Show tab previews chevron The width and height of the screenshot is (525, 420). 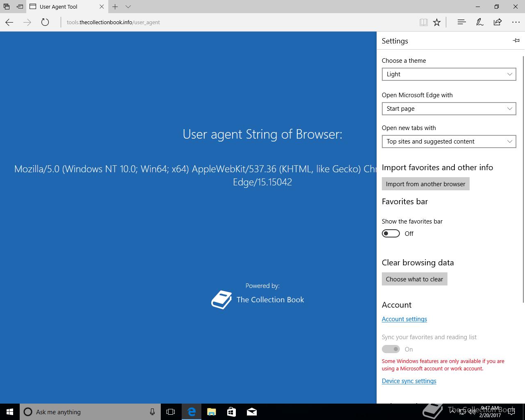[x=128, y=7]
